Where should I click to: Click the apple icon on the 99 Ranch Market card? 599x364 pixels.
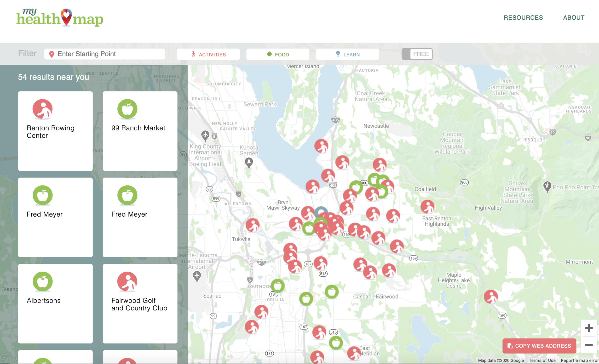click(x=127, y=109)
